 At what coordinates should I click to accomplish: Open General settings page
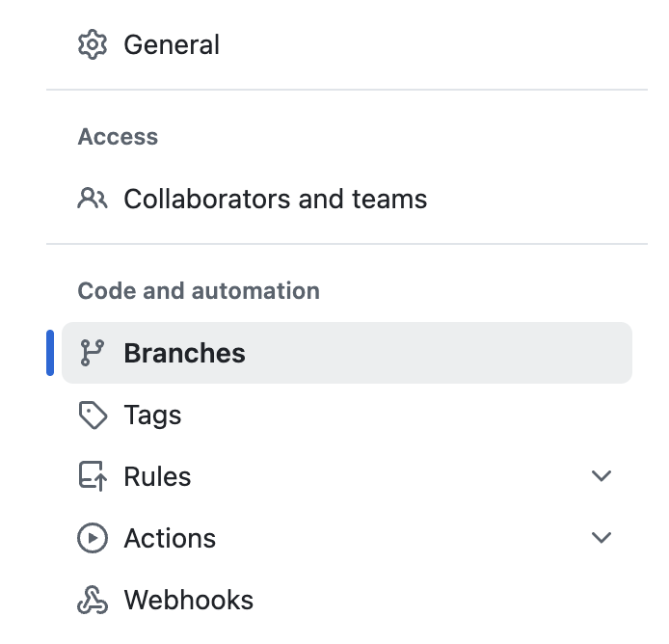pyautogui.click(x=172, y=44)
